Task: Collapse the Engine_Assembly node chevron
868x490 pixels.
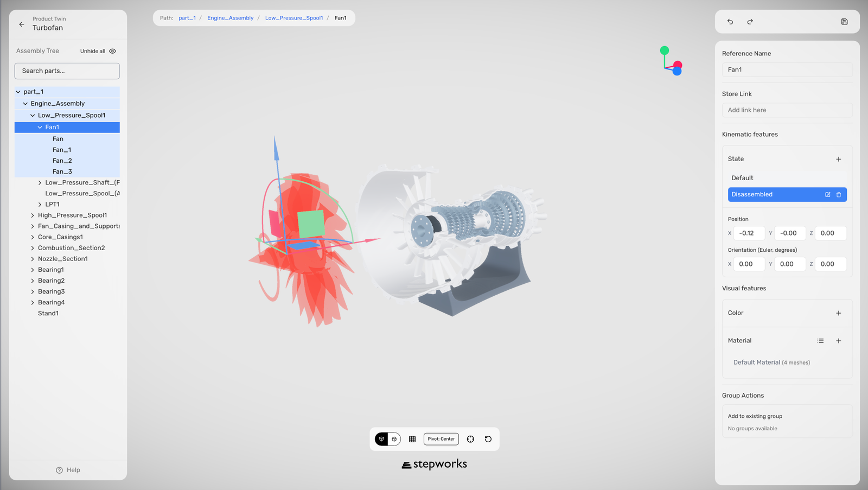Action: tap(25, 104)
